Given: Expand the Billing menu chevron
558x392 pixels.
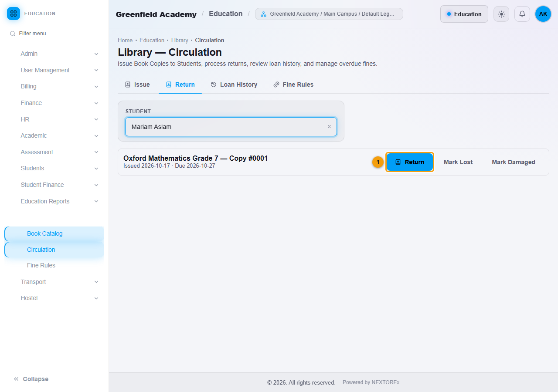Looking at the screenshot, I should pyautogui.click(x=96, y=87).
